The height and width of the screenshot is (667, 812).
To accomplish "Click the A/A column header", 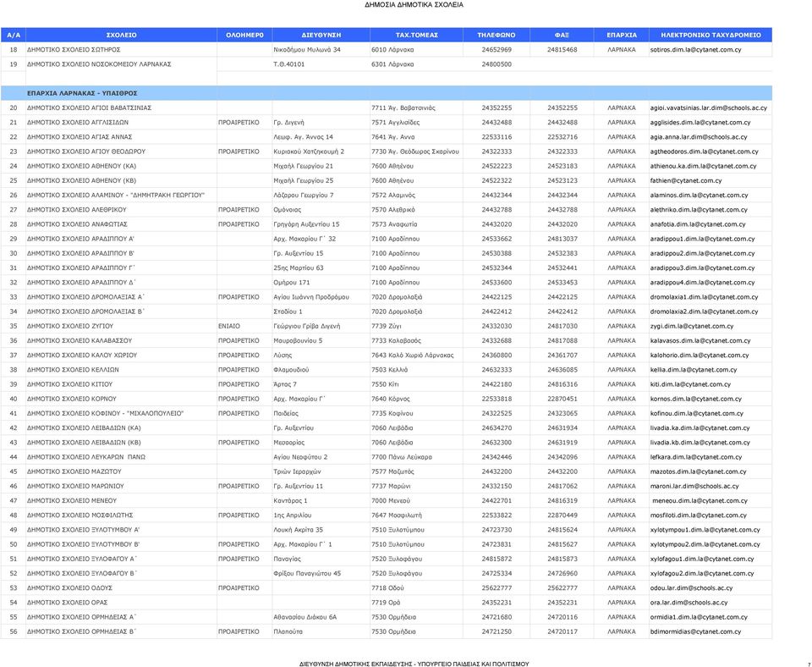I will click(x=14, y=36).
